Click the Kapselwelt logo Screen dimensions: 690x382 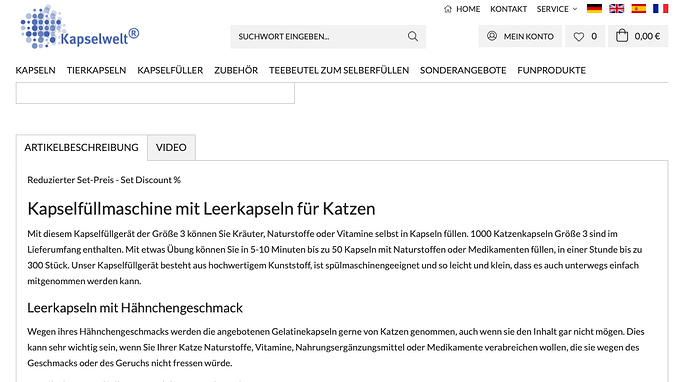click(x=80, y=27)
